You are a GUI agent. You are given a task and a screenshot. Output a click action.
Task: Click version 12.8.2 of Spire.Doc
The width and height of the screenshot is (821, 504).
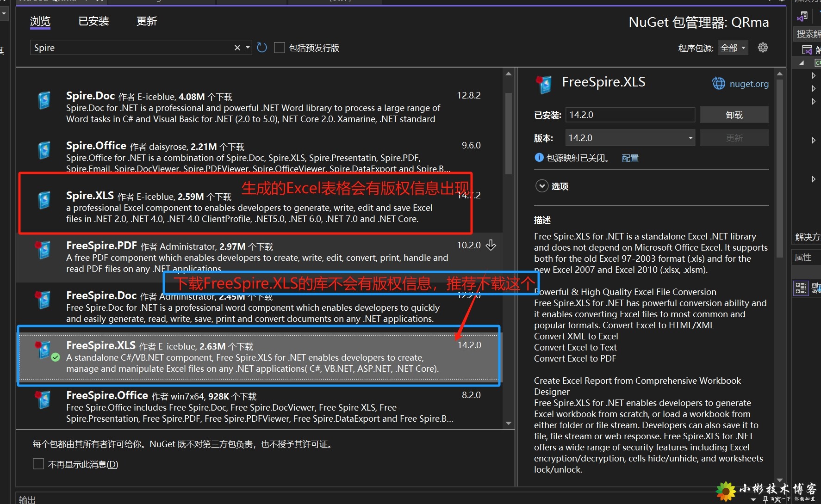click(x=469, y=95)
